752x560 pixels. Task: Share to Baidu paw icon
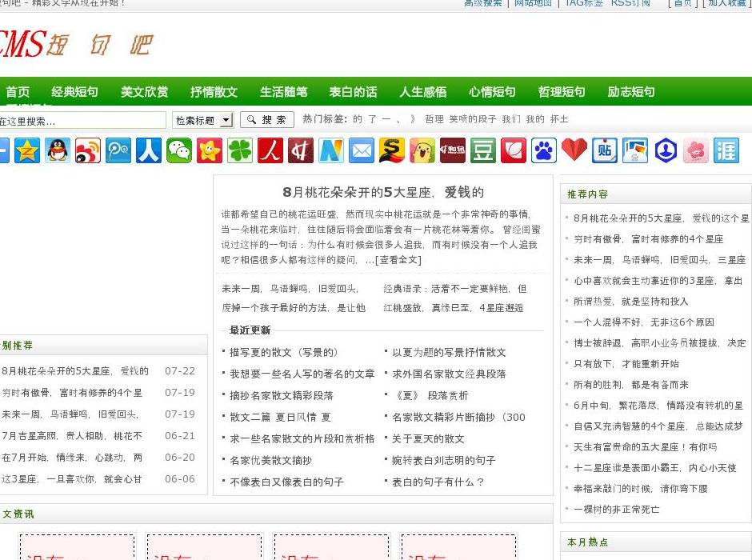coord(544,150)
